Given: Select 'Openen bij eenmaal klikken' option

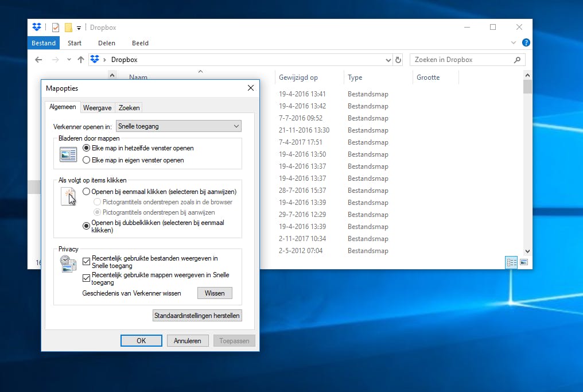Looking at the screenshot, I should coord(87,192).
